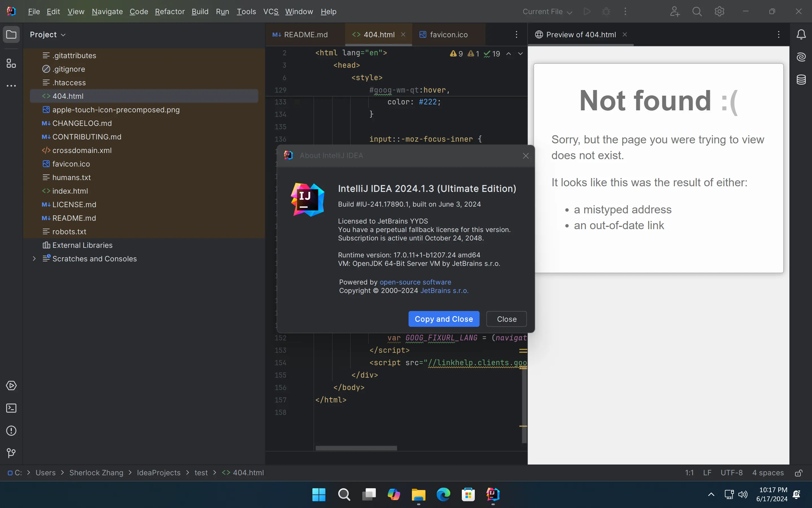
Task: Open the Windows Start menu
Action: click(x=318, y=494)
